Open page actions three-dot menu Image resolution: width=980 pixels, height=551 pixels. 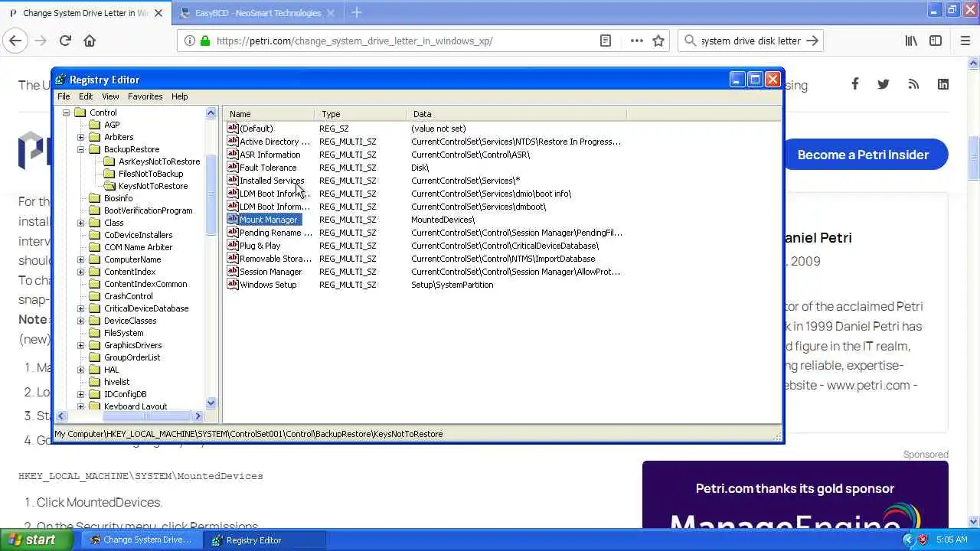point(637,41)
